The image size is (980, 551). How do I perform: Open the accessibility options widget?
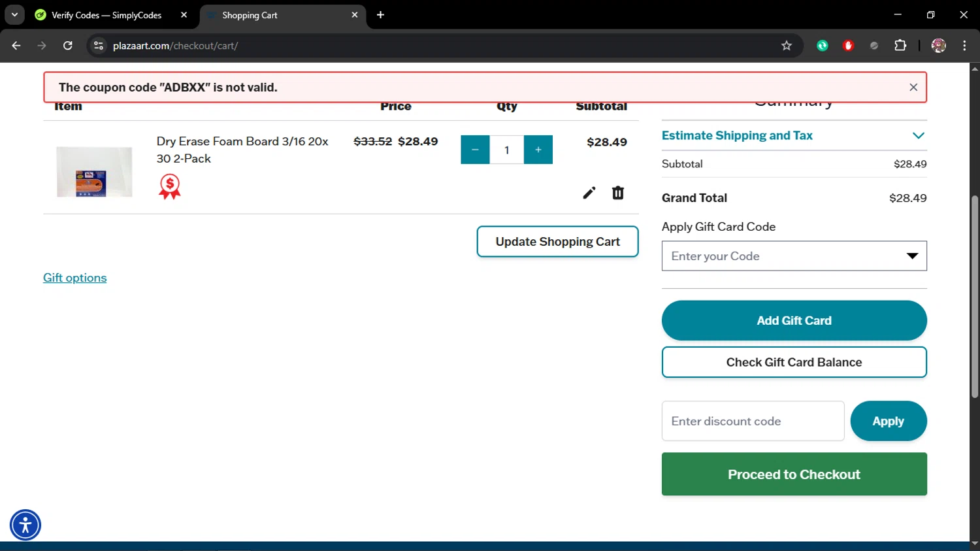(x=25, y=525)
